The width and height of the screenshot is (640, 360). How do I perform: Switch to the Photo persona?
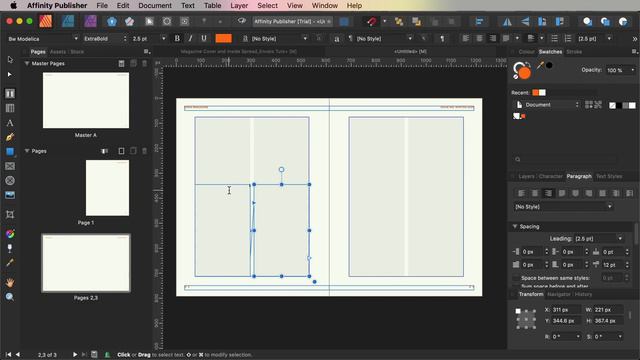click(91, 21)
